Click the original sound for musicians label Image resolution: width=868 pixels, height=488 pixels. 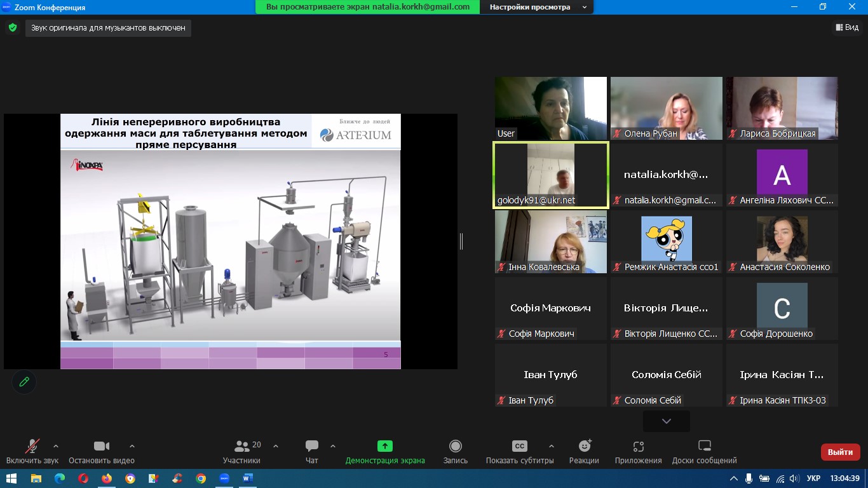coord(109,28)
